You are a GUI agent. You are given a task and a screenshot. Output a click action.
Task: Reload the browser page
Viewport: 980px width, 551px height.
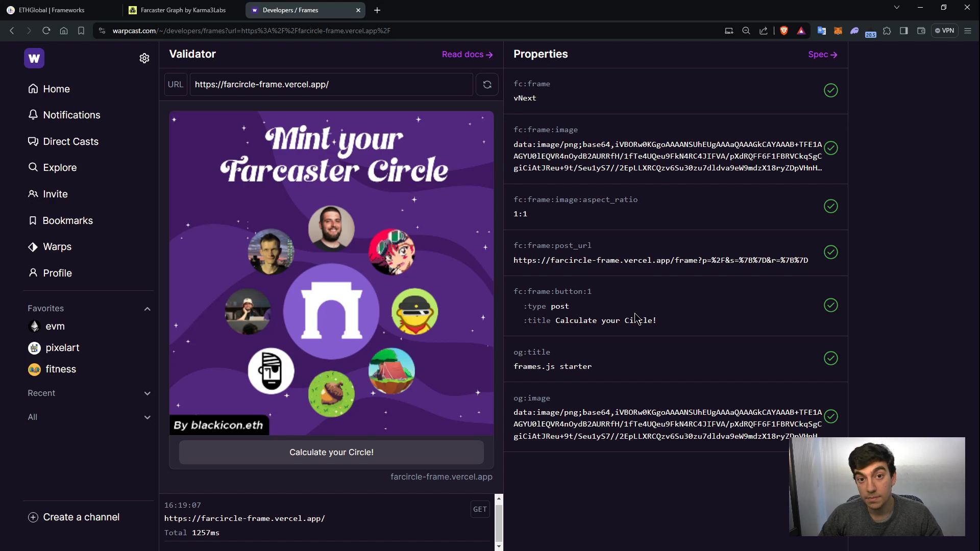click(46, 31)
